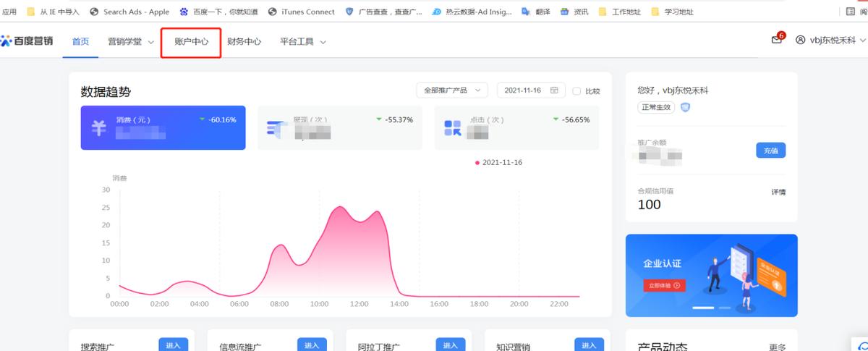The width and height of the screenshot is (868, 351).
Task: Open 更多 in 产品动态
Action: pyautogui.click(x=778, y=347)
